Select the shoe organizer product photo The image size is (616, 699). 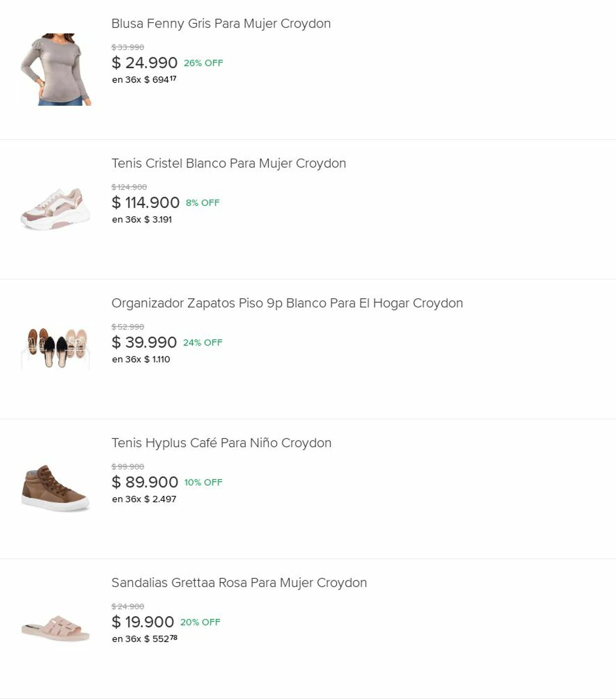tap(56, 348)
